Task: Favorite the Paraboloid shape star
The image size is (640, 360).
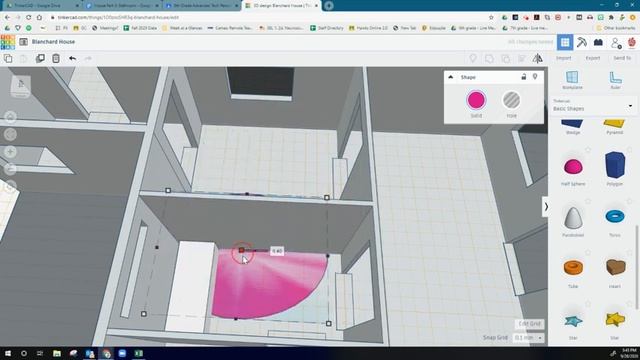Action: [x=588, y=201]
